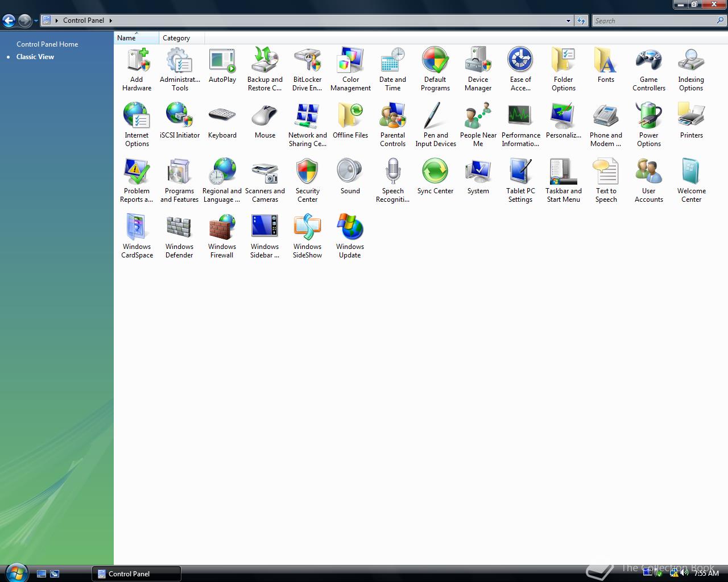728x582 pixels.
Task: Refresh the Control Panel view
Action: (581, 21)
